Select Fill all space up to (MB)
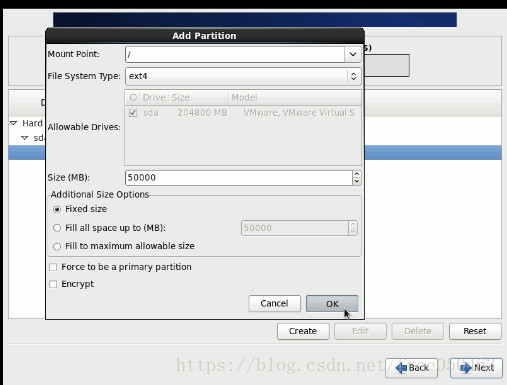The height and width of the screenshot is (385, 507). 57,228
